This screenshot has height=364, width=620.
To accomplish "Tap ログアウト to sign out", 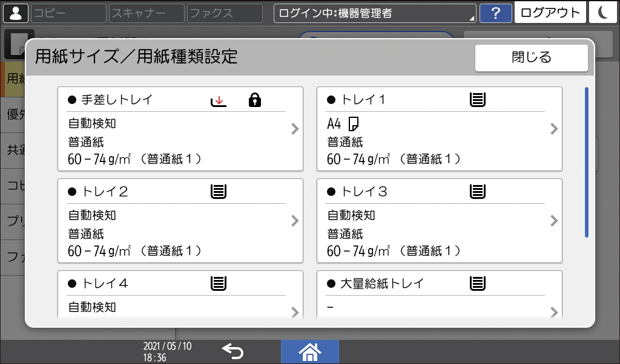I will [x=550, y=12].
